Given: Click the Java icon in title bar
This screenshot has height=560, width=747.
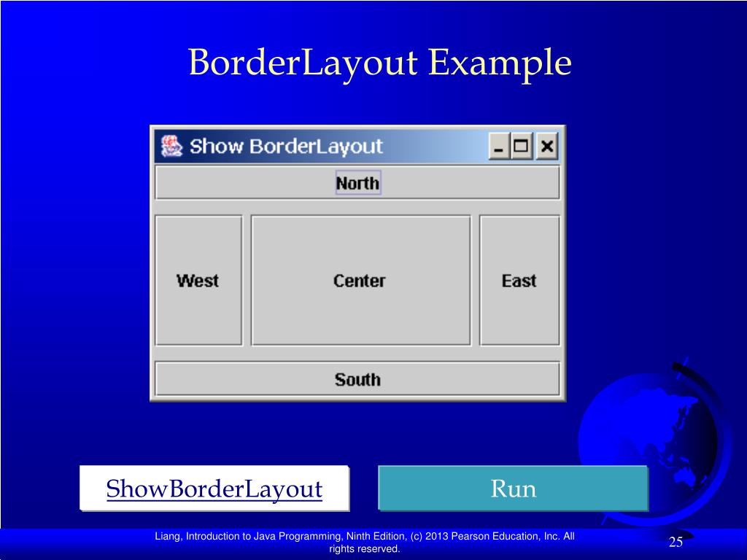Looking at the screenshot, I should coord(171,146).
